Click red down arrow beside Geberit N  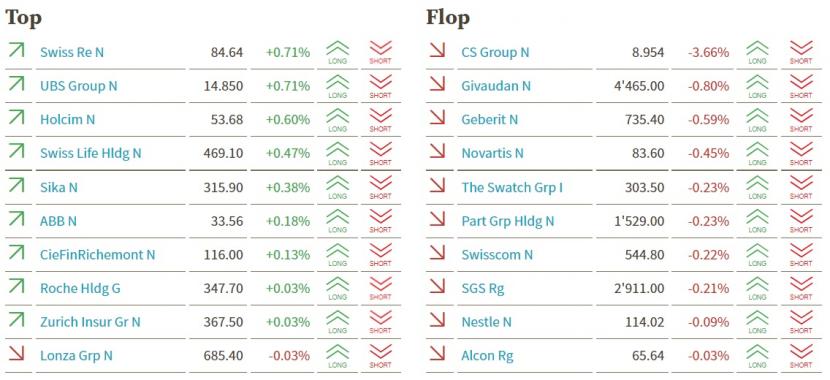(437, 119)
